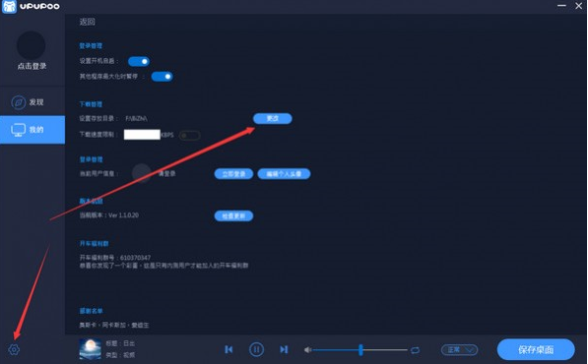Toggle the launch-at-startup switch
588x364 pixels.
[x=139, y=61]
